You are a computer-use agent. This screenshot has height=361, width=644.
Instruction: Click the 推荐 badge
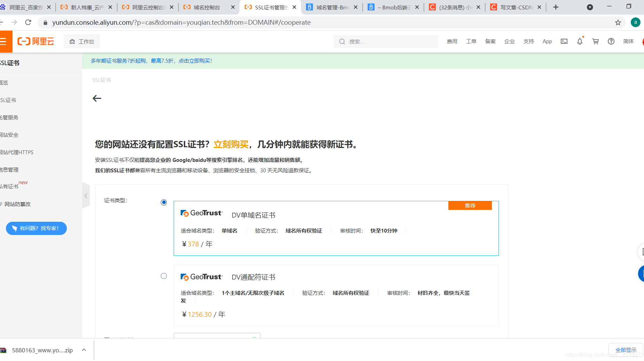470,206
